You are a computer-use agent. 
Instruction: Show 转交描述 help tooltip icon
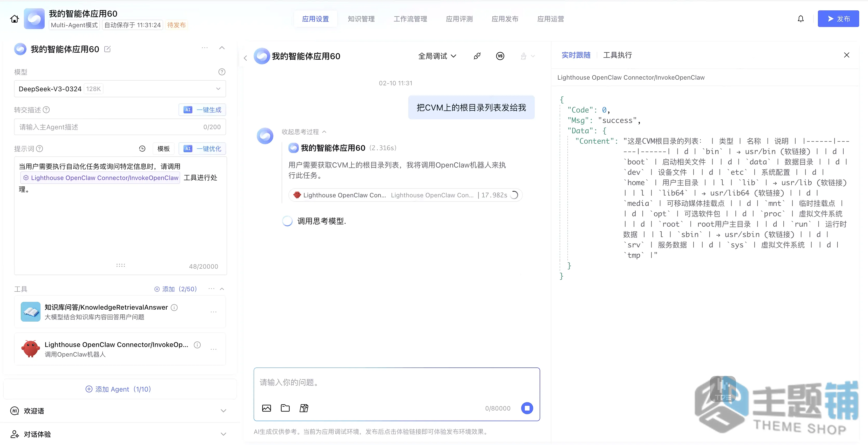click(x=46, y=110)
